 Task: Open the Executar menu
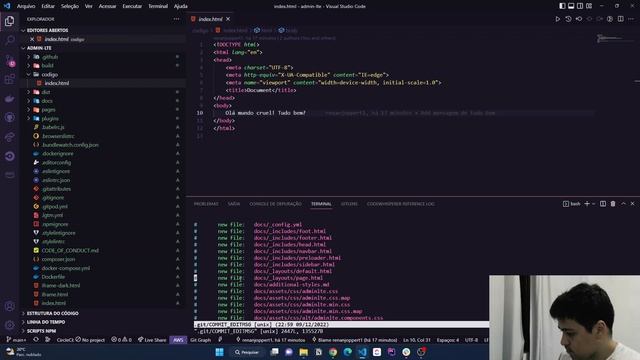(x=132, y=6)
